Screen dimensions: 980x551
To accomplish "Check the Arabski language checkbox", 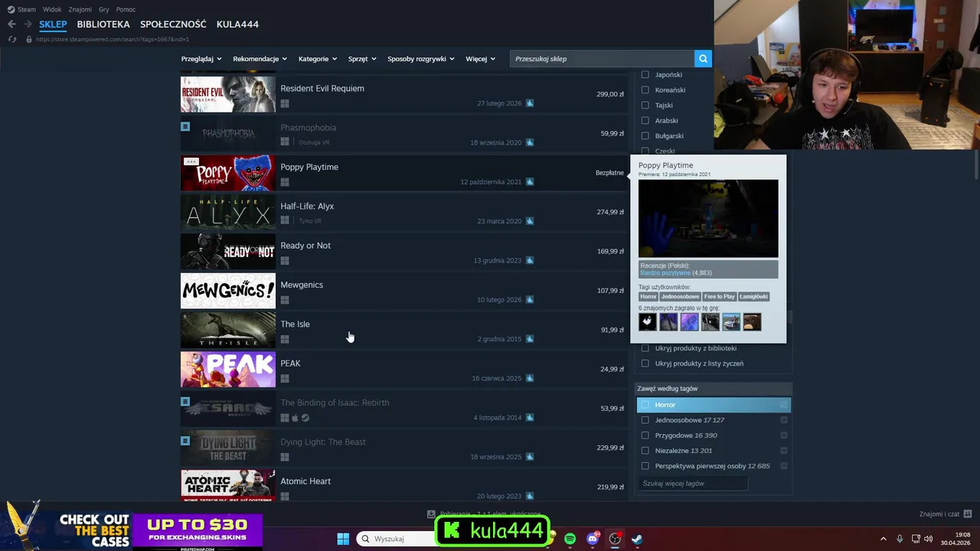I will point(645,120).
